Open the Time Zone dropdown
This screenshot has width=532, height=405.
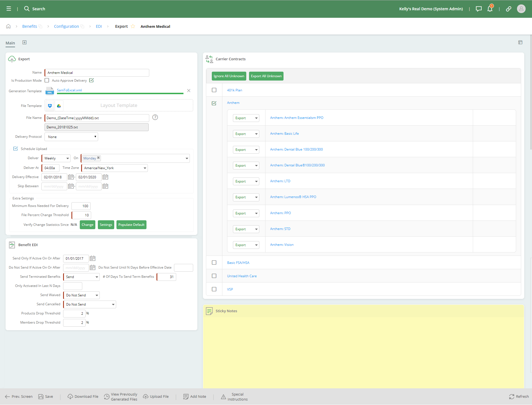[115, 168]
